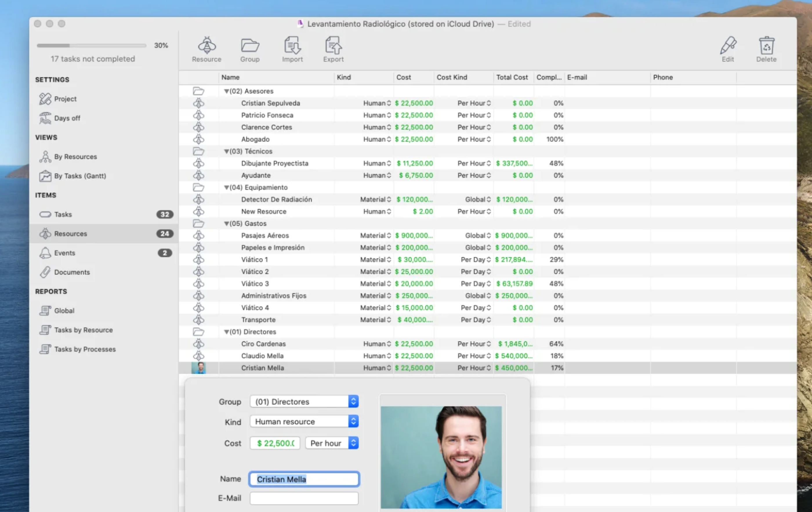
Task: Collapse the (01) Directores group
Action: pos(226,332)
